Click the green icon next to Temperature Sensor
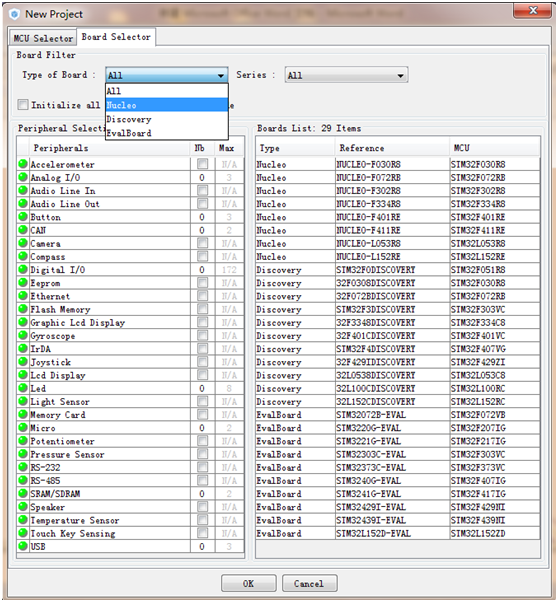The height and width of the screenshot is (602, 558). tap(23, 520)
